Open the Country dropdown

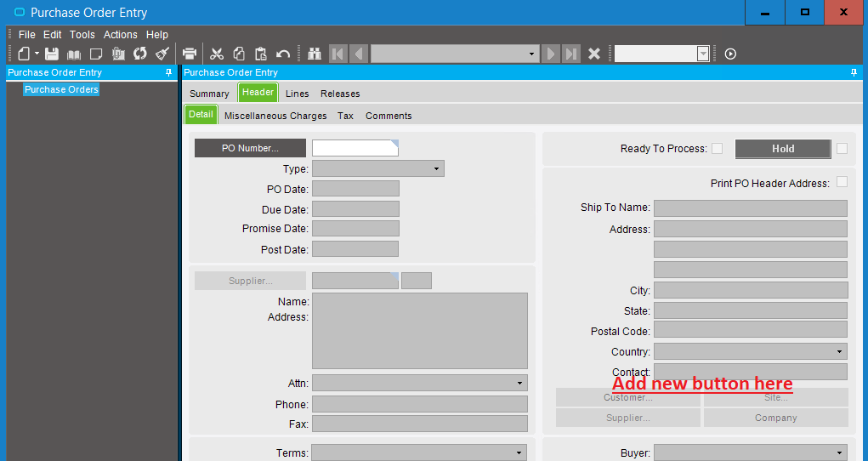[839, 351]
